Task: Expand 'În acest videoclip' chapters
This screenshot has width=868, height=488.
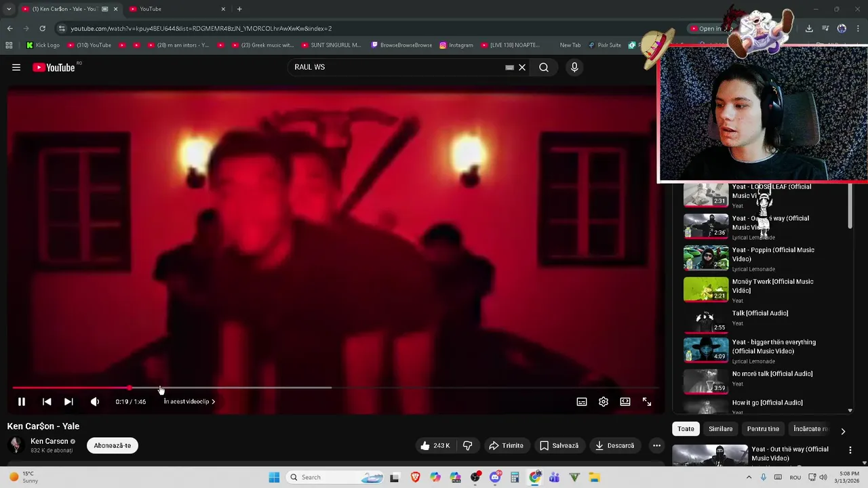Action: point(189,402)
